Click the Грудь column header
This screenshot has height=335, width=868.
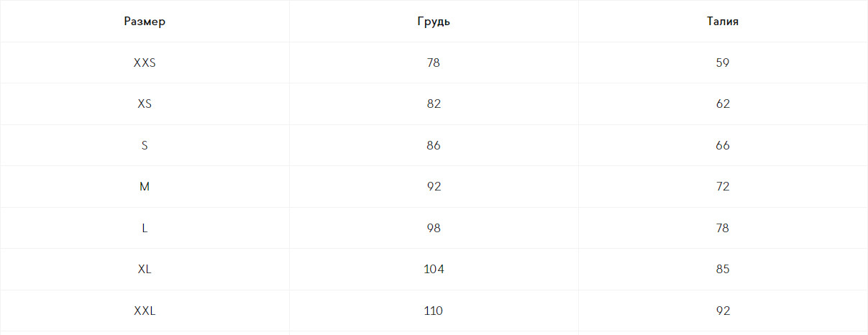[434, 22]
